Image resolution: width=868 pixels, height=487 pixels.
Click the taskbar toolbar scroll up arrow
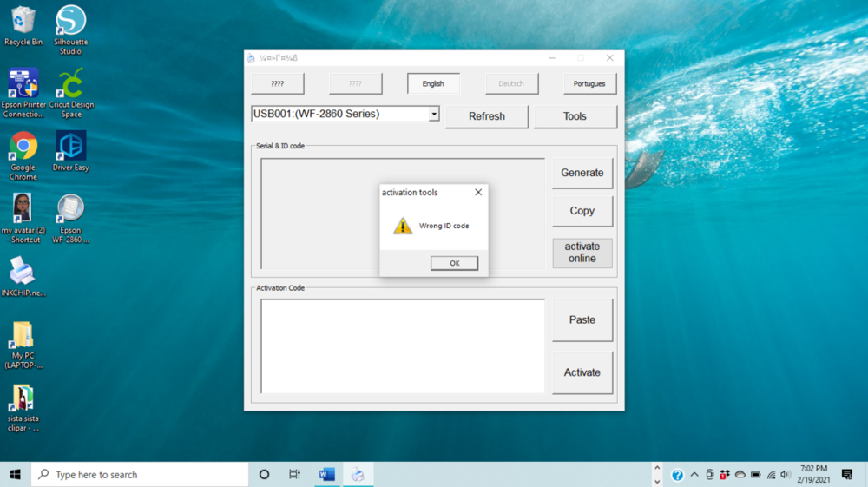[x=657, y=468]
